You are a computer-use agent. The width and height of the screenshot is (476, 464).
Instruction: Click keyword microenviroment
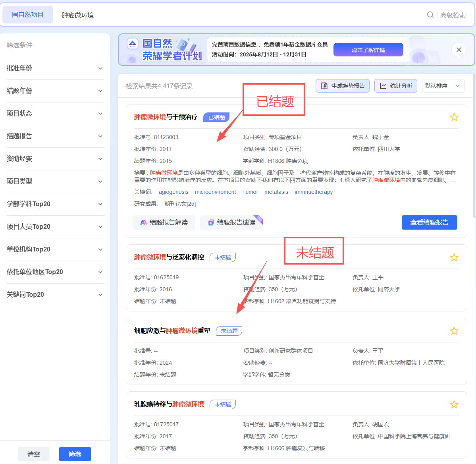pyautogui.click(x=215, y=192)
